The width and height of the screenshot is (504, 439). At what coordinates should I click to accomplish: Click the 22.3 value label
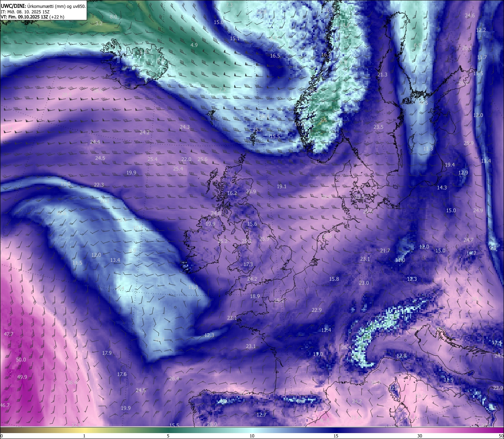(99, 185)
